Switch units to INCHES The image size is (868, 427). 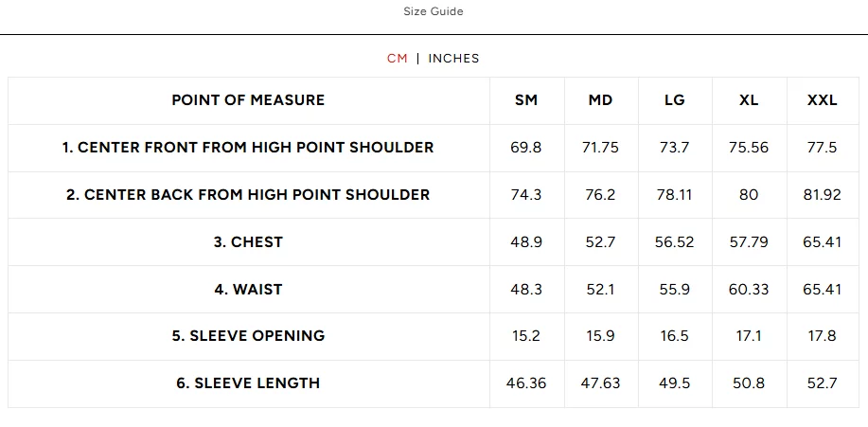[453, 59]
